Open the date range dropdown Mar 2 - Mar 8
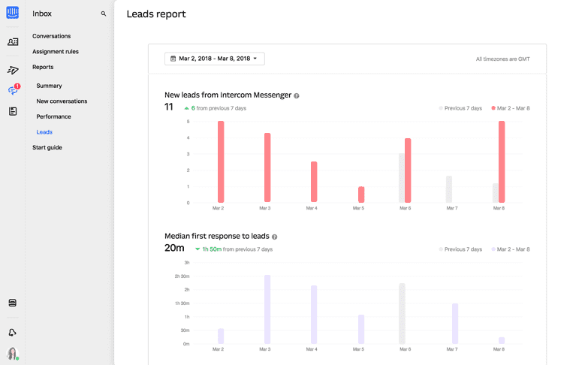 point(215,59)
